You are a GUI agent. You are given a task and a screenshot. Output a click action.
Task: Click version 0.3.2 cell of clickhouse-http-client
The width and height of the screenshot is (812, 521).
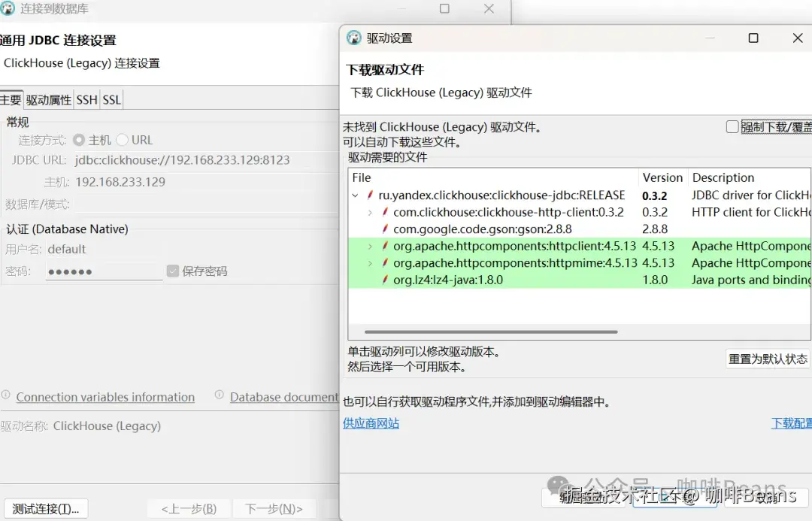655,212
